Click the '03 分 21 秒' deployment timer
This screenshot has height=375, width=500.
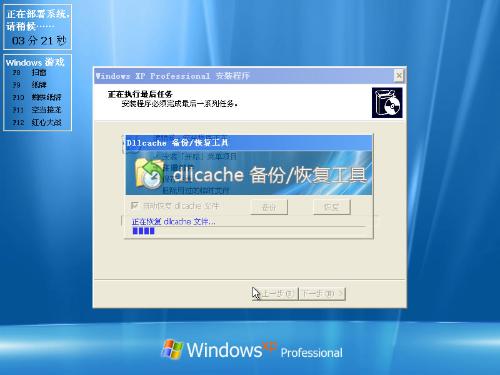pyautogui.click(x=39, y=41)
